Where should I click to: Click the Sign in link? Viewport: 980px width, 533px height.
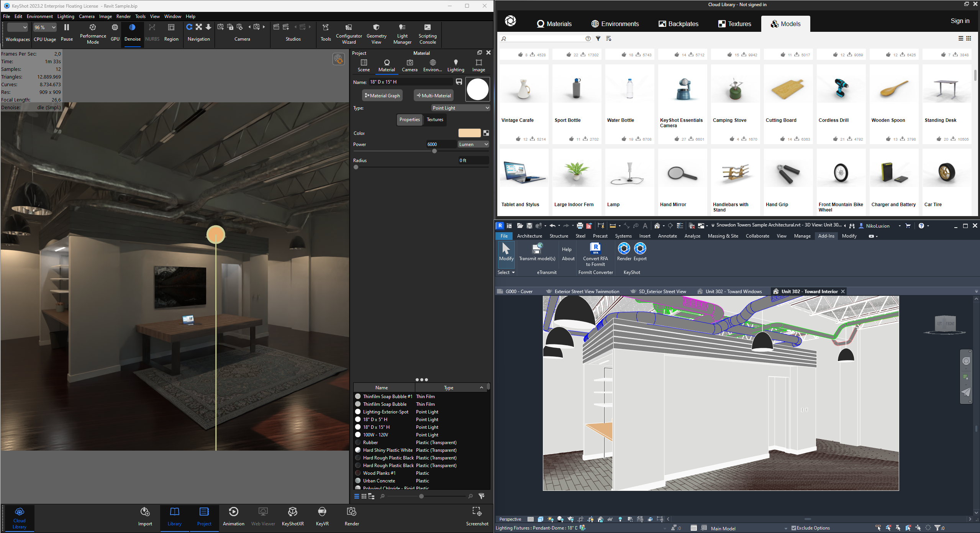pyautogui.click(x=960, y=21)
